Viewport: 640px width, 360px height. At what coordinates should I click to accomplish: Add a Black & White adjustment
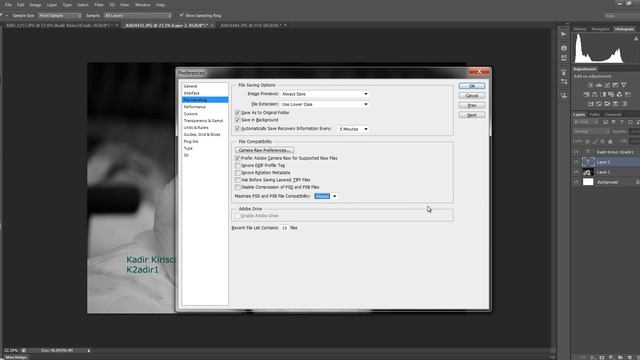603,94
